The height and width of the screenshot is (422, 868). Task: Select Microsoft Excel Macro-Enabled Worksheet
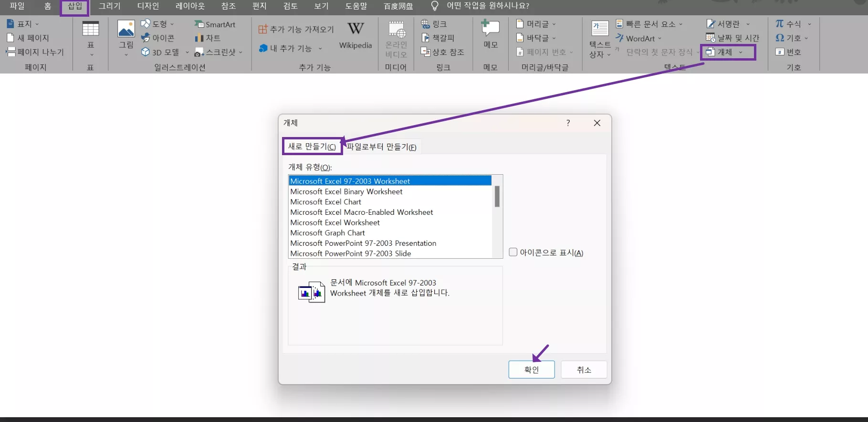coord(390,212)
